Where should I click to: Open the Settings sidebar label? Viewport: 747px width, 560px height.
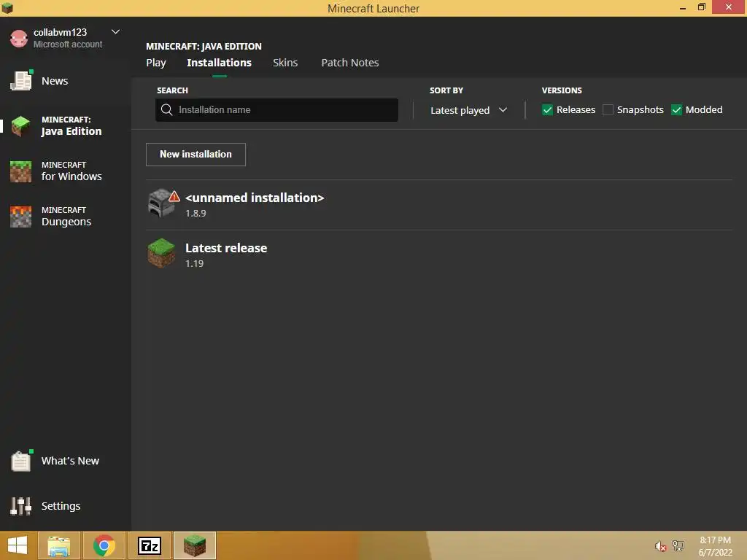click(x=61, y=506)
